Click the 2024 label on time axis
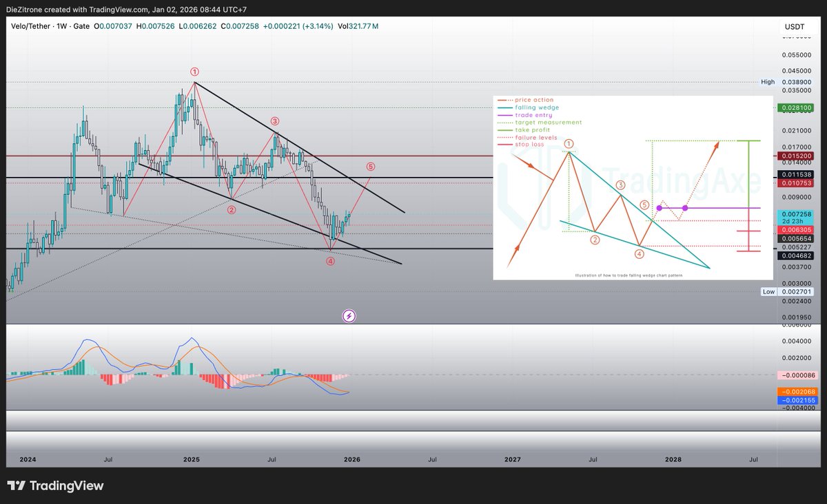Screen dimensions: 827x504 pyautogui.click(x=28, y=459)
